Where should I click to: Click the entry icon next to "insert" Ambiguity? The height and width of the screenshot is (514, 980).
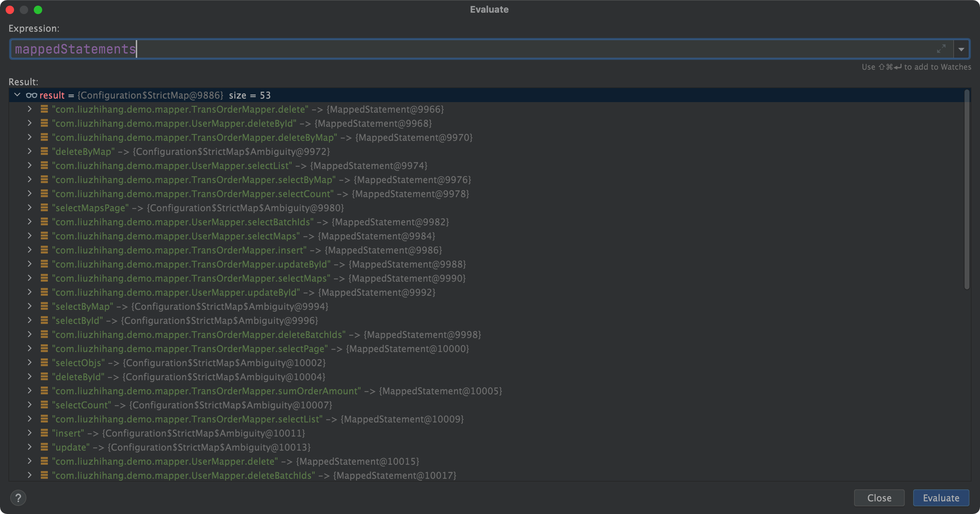click(x=44, y=433)
